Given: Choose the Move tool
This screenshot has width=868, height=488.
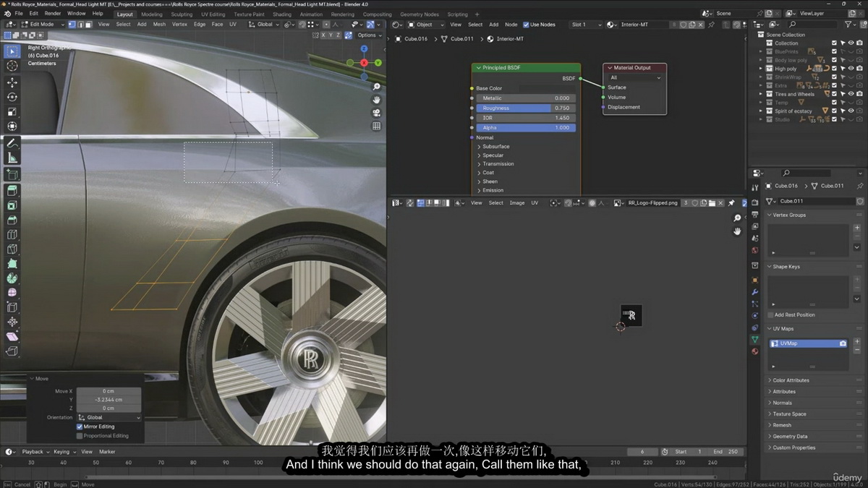Looking at the screenshot, I should point(12,82).
